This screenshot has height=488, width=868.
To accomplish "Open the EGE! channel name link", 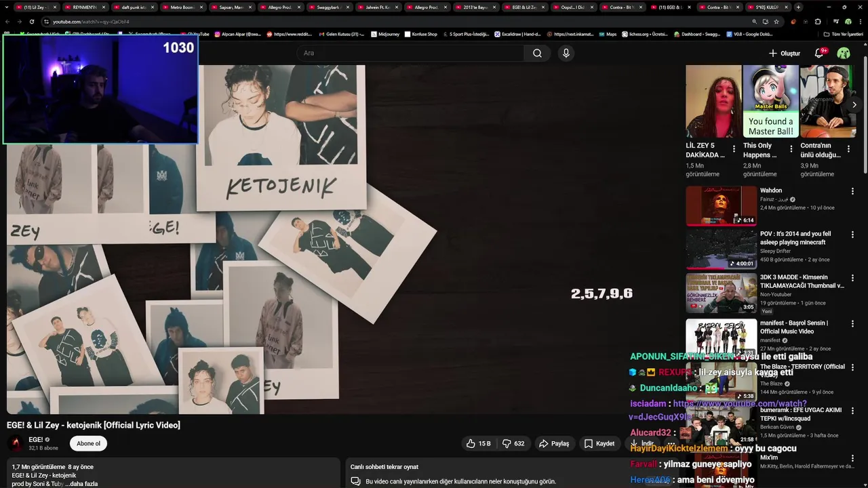I will coord(36,439).
